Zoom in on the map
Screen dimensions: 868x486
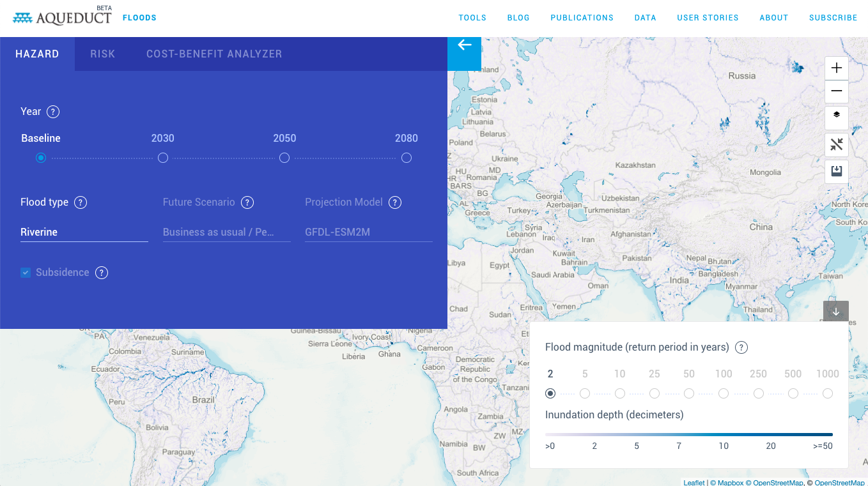click(x=837, y=68)
